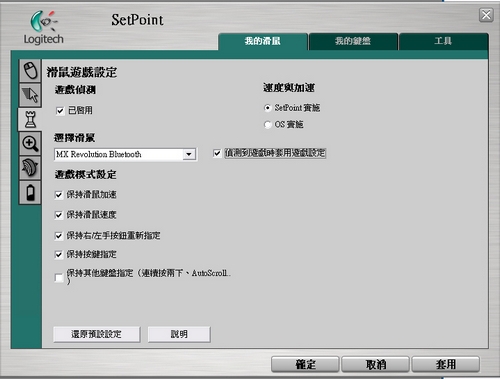The height and width of the screenshot is (379, 500).
Task: Click the SetPoint title text
Action: click(x=137, y=20)
